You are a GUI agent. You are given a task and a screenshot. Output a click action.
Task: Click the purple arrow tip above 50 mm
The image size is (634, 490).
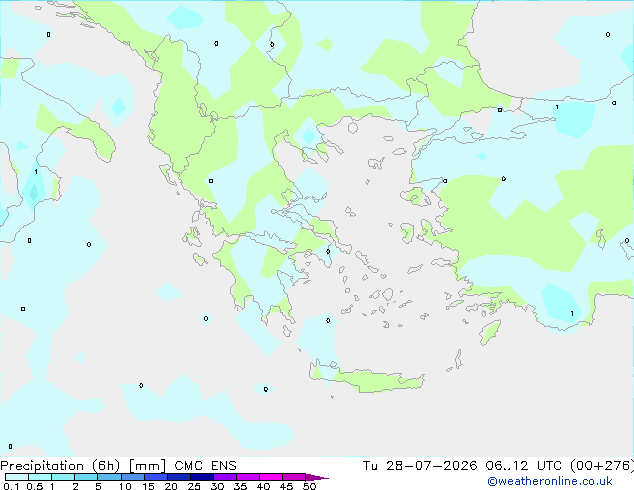(x=317, y=477)
